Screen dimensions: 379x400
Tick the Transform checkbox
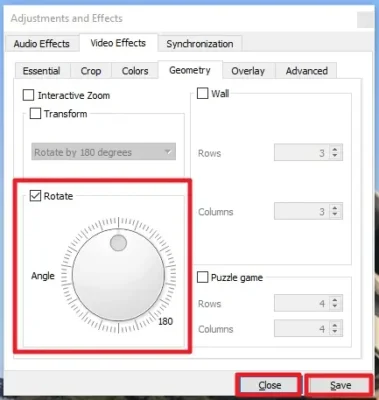pos(35,114)
